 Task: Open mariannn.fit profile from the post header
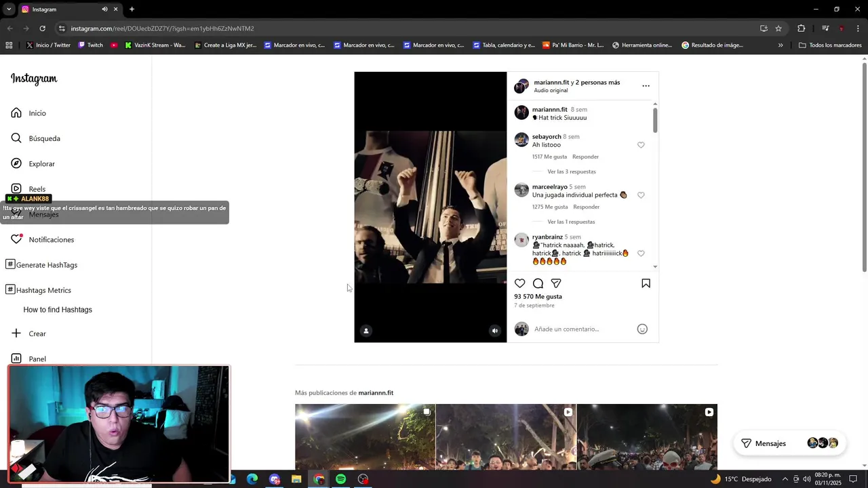pyautogui.click(x=551, y=82)
